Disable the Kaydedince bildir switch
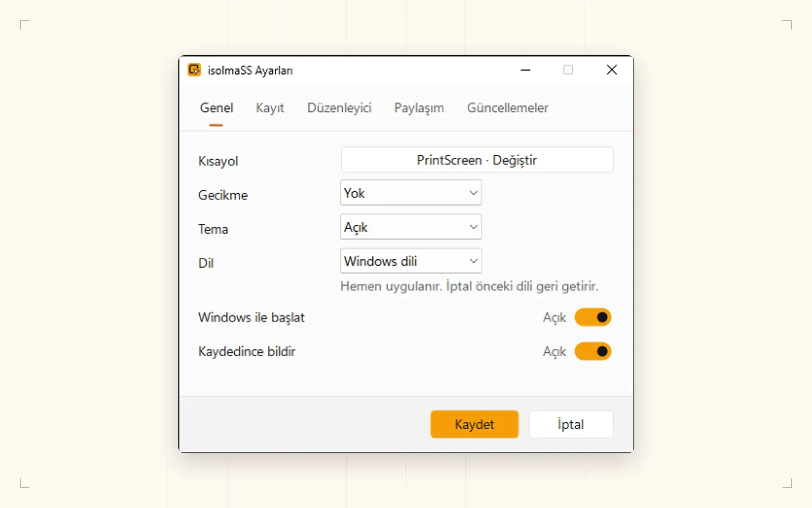 pos(593,351)
